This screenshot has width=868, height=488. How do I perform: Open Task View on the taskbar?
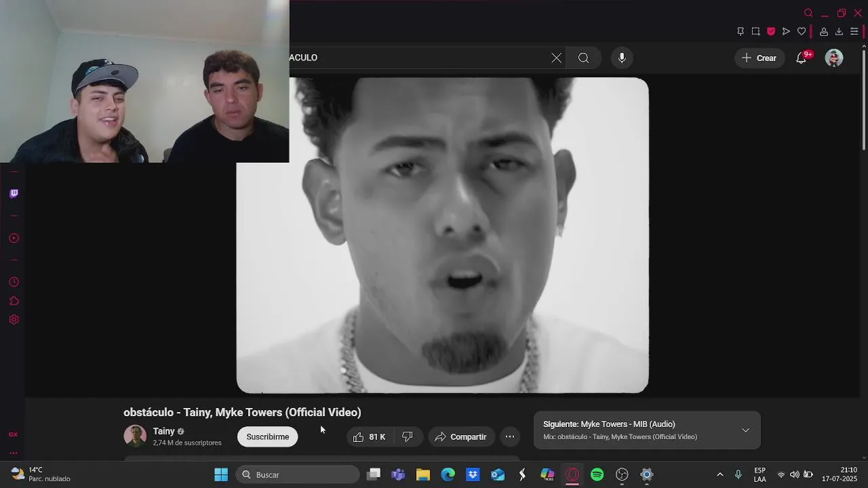374,474
